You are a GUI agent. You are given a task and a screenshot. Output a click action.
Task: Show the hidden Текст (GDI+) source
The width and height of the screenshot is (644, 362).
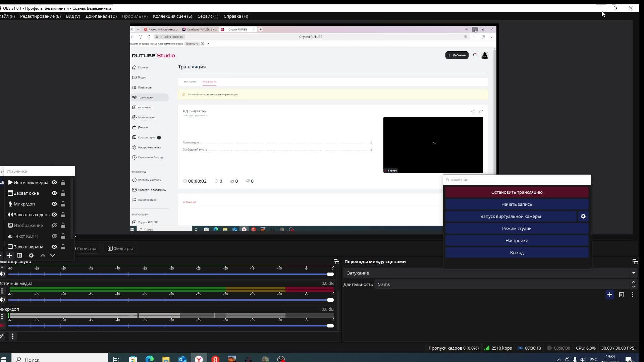54,236
